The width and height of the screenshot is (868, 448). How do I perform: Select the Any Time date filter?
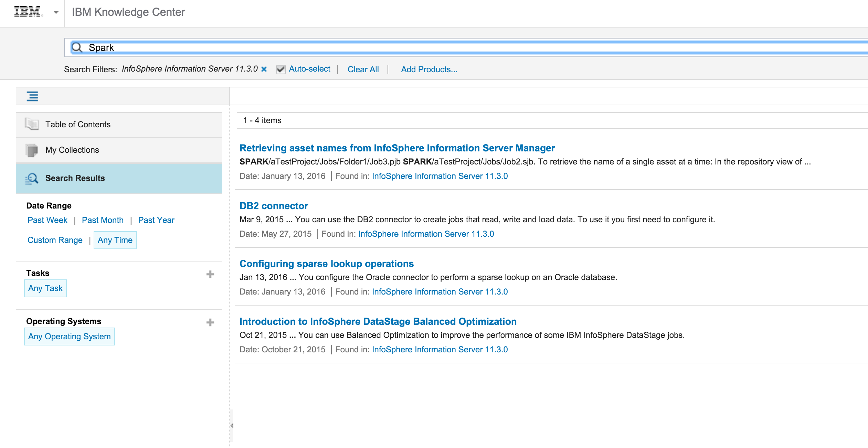point(115,240)
